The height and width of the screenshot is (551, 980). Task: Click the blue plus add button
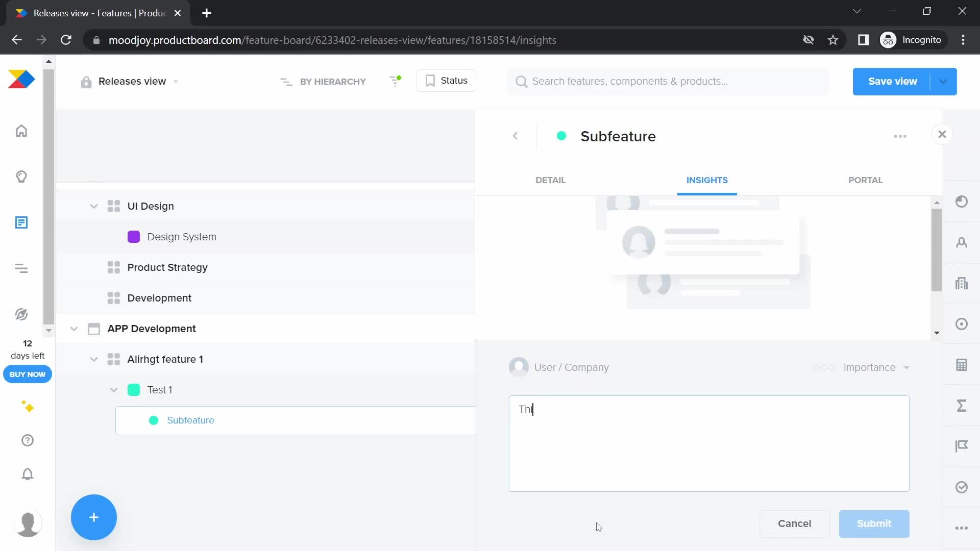(x=94, y=517)
